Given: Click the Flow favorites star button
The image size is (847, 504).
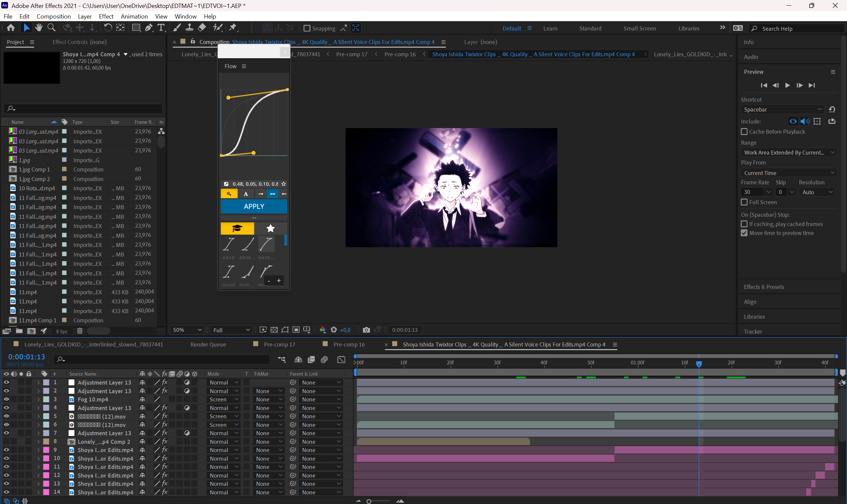Looking at the screenshot, I should [271, 228].
